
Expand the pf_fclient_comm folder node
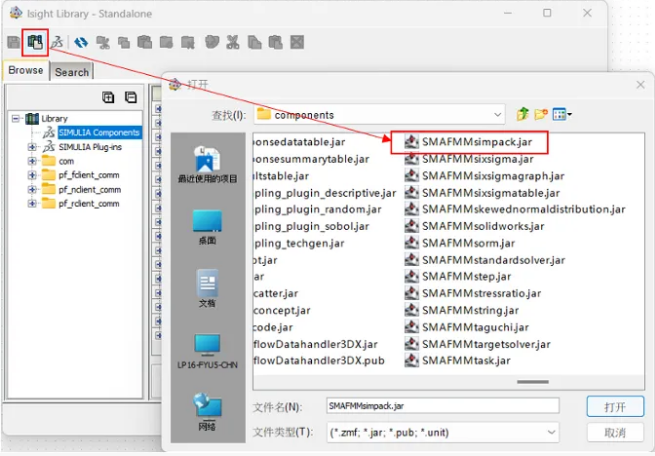pyautogui.click(x=32, y=175)
